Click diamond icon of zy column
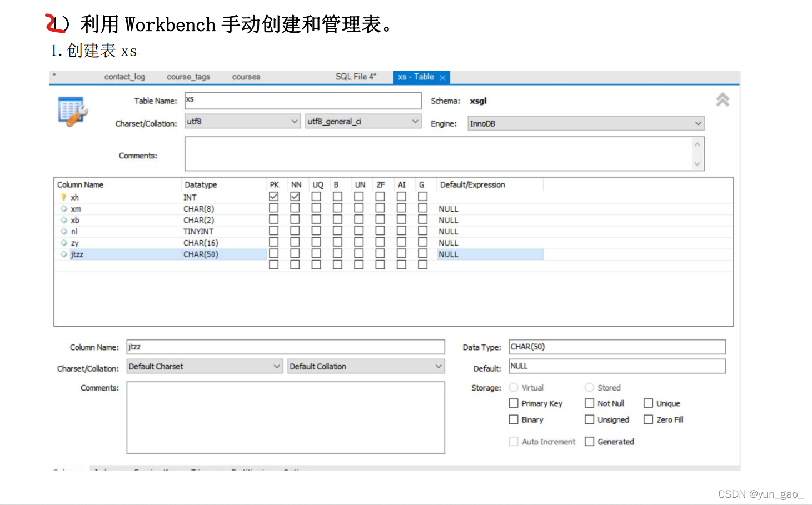Screen dimensions: 812x505 (x=64, y=243)
